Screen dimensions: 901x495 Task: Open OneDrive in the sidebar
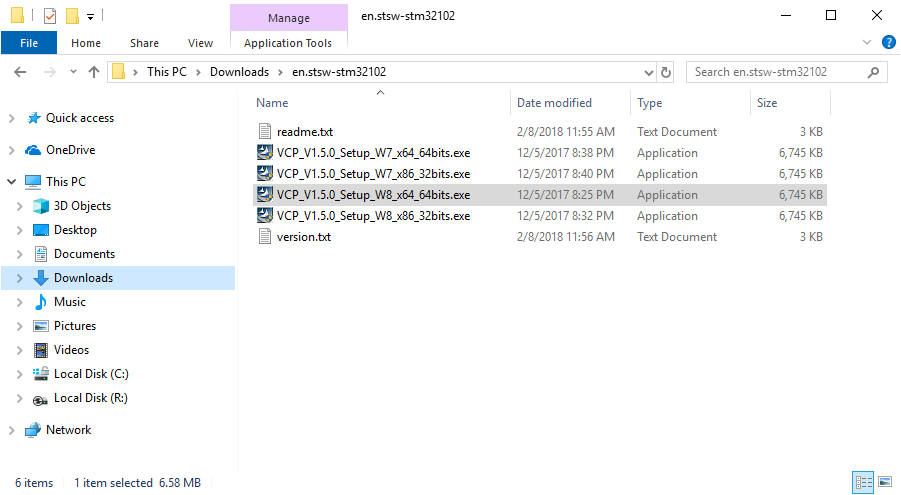[70, 150]
